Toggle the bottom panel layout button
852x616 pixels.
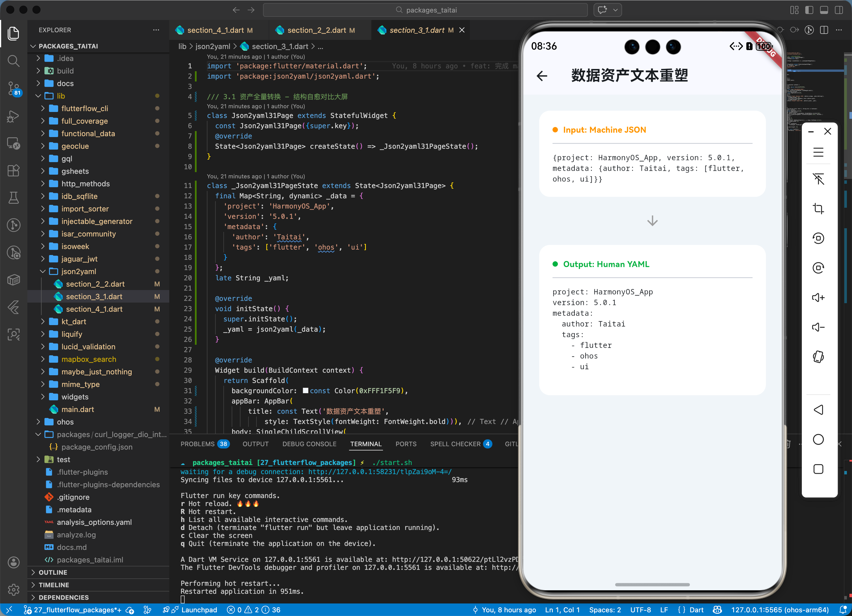[824, 10]
